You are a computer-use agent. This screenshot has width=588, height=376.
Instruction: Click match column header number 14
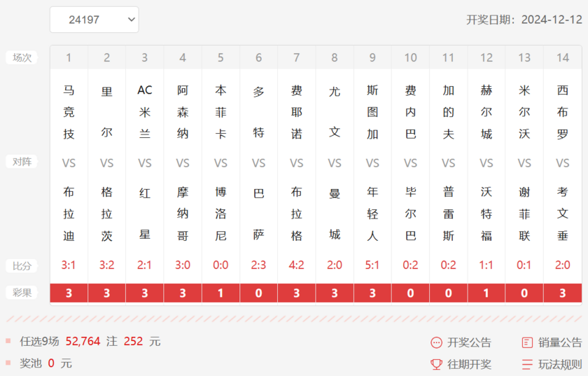click(563, 57)
